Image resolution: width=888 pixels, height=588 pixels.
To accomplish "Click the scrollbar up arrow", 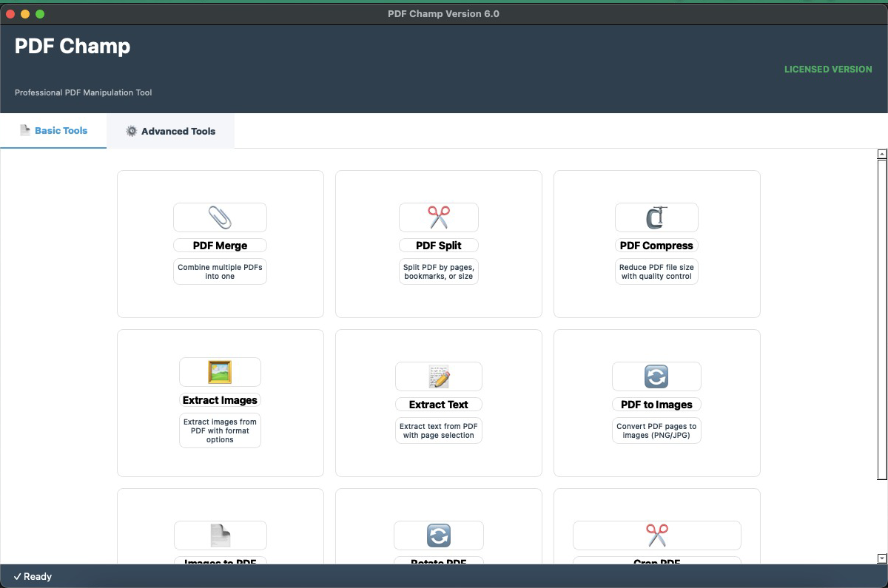I will (x=881, y=153).
